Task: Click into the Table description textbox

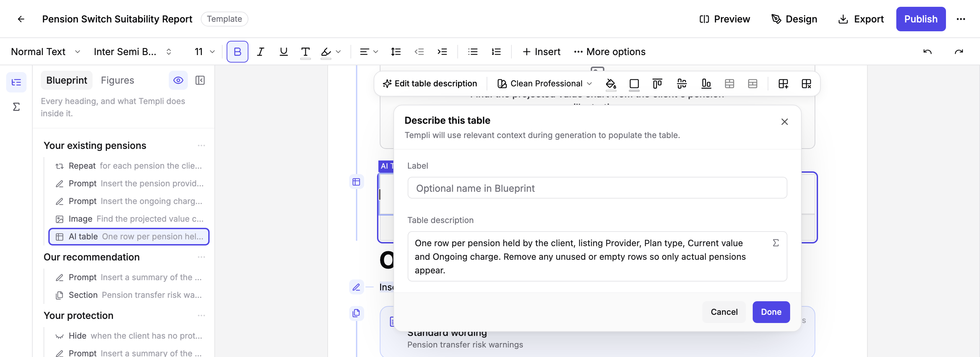Action: (597, 257)
